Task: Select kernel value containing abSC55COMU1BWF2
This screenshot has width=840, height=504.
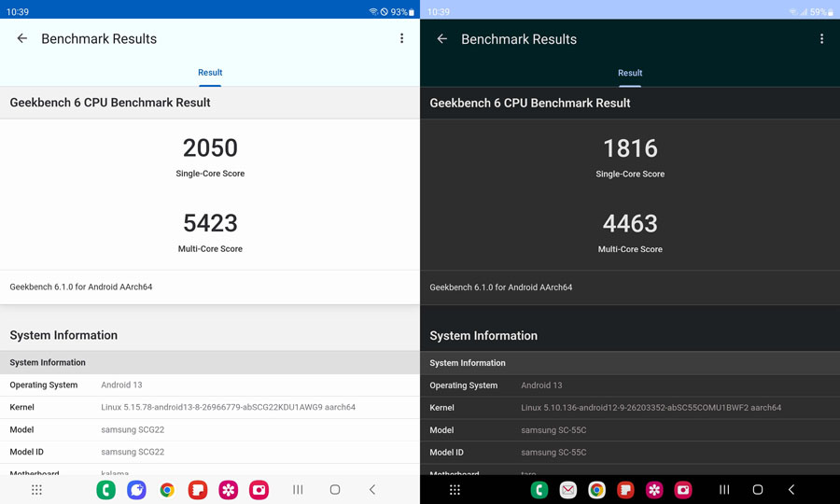Action: (x=651, y=408)
